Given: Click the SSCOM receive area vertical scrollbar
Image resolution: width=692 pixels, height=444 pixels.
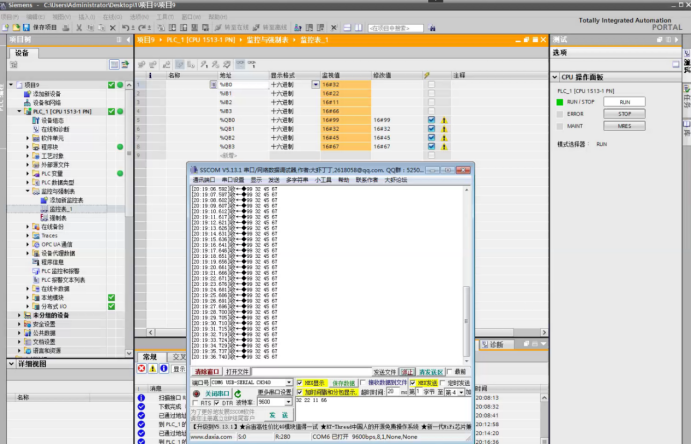Looking at the screenshot, I should (x=466, y=273).
